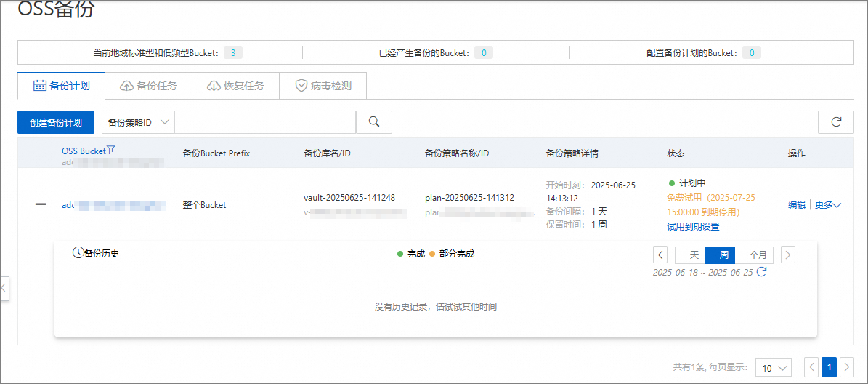Click the magnifier search button
Screen dimensions: 868x384
point(373,122)
